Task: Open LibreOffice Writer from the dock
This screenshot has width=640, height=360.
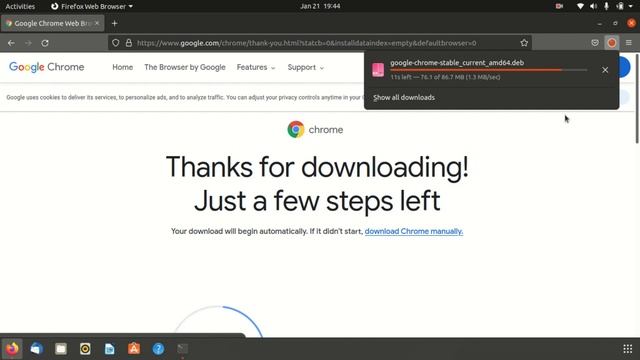Action: pyautogui.click(x=109, y=349)
